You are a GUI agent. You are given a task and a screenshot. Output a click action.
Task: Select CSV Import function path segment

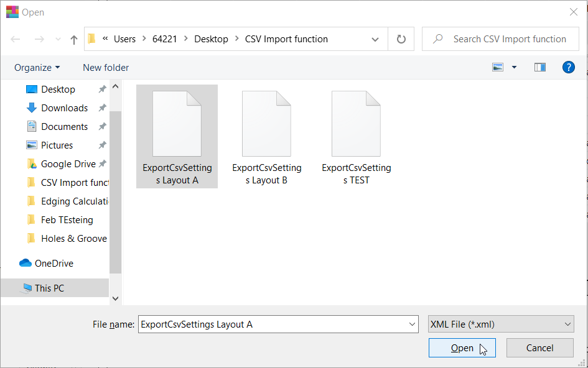coord(286,39)
